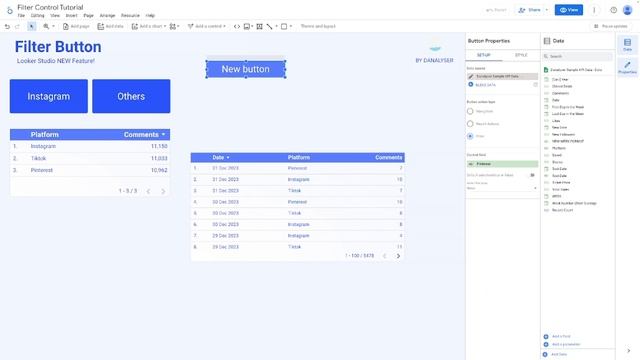This screenshot has width=640, height=360.
Task: Switch to the STYLE tab
Action: 521,55
